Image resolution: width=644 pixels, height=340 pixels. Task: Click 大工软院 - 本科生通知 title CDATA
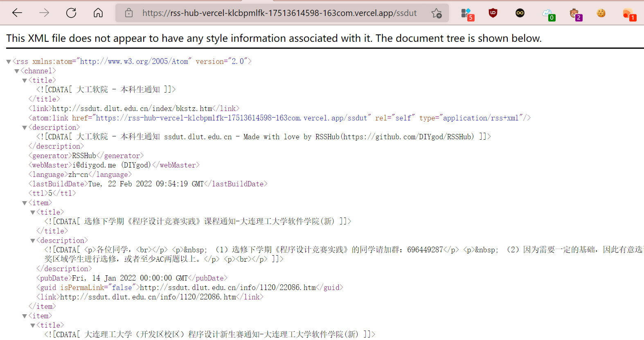106,89
